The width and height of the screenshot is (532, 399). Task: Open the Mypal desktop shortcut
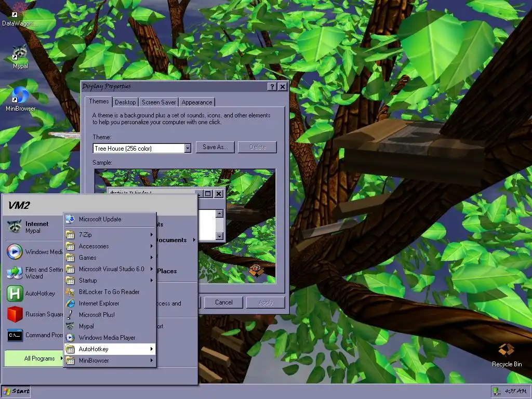coord(20,57)
